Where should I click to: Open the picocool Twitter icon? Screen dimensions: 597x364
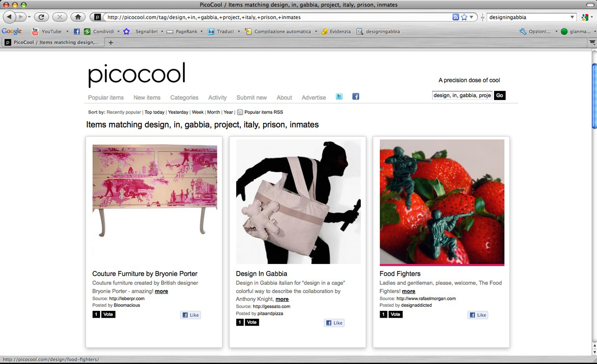coord(339,96)
